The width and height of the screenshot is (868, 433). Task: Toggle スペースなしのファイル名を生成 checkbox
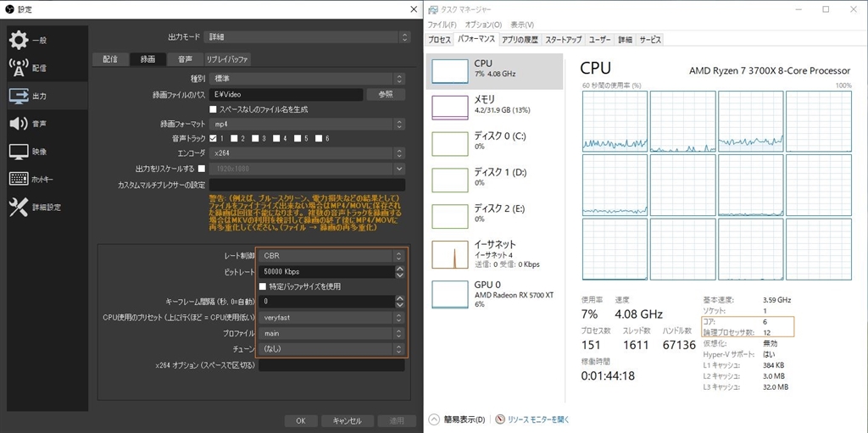click(x=213, y=109)
